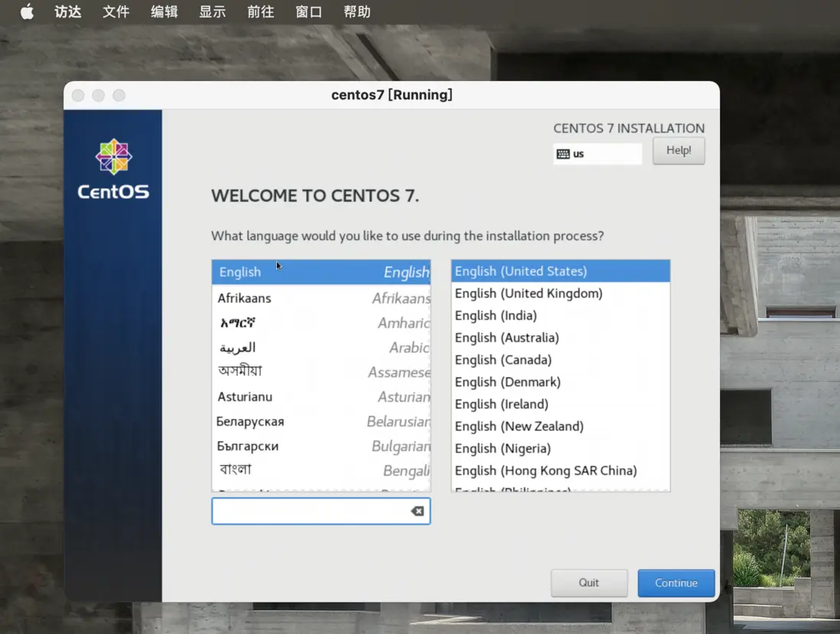Maximize the centos7 VM window

click(x=119, y=96)
